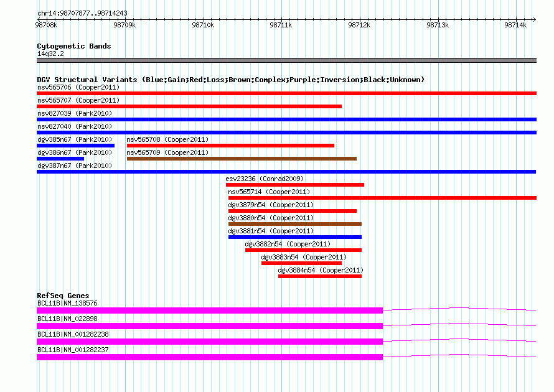Click the thin intron line of BCL11B|NM_138576
This screenshot has height=392, width=554.
(x=459, y=309)
